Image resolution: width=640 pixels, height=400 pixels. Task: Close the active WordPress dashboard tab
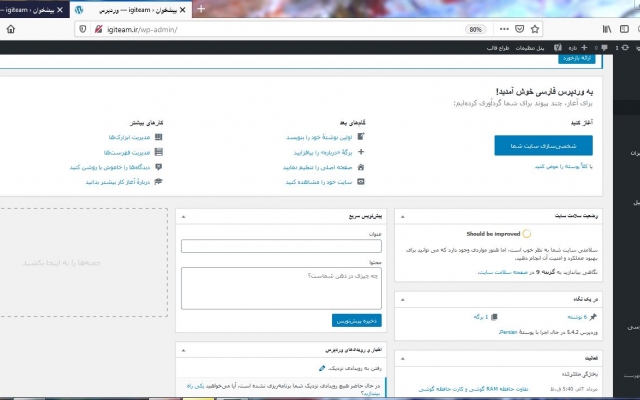click(x=182, y=10)
